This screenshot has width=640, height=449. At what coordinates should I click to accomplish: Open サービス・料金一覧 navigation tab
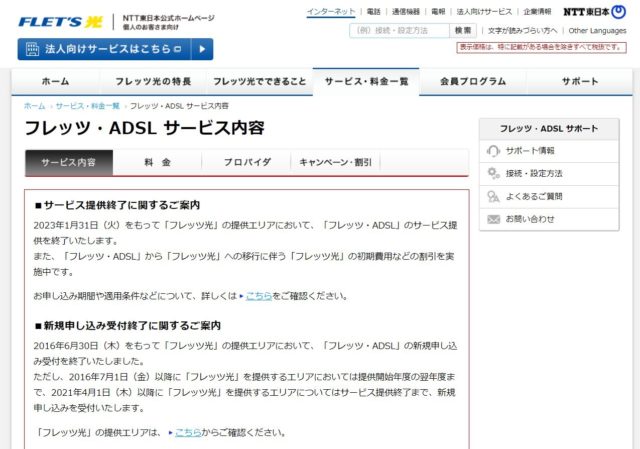[366, 82]
